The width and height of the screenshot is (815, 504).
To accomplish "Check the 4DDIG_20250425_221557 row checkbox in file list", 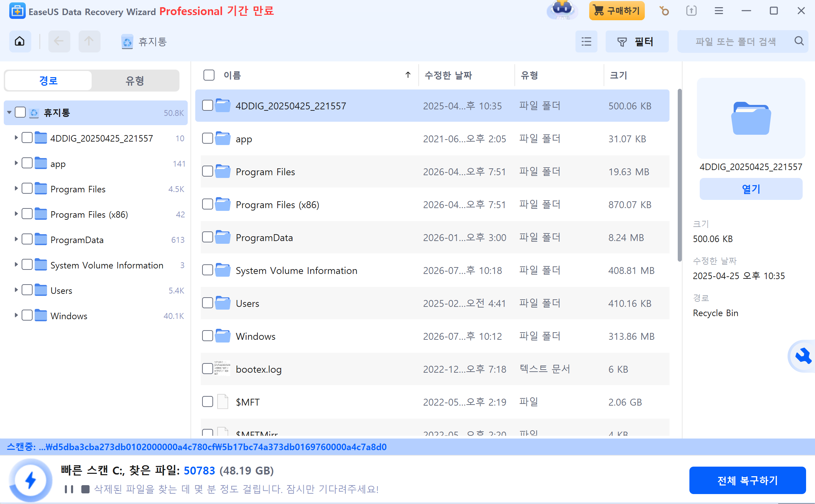I will click(207, 105).
